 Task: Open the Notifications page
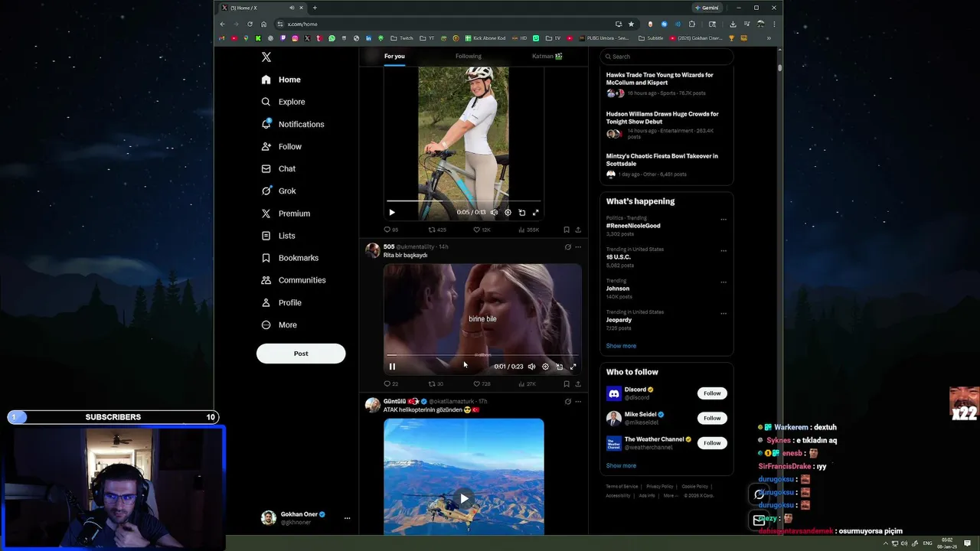[x=292, y=124]
